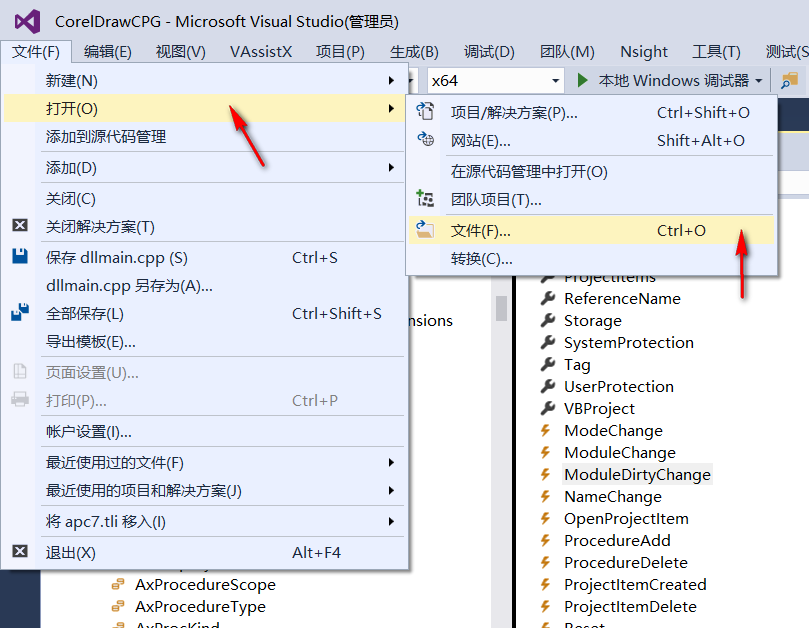
Task: Choose Save All (全部保存)
Action: click(x=204, y=313)
